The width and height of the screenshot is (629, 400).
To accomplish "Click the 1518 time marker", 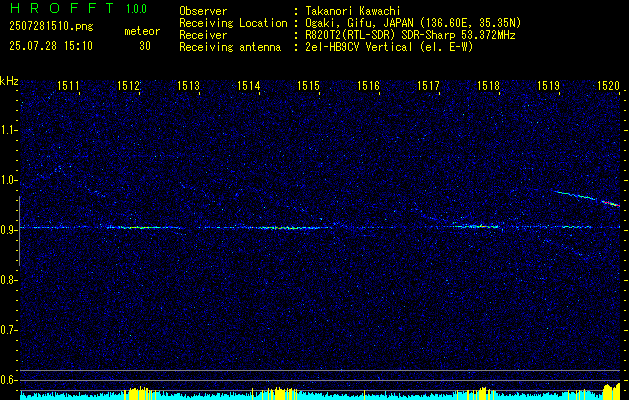I will click(x=488, y=85).
